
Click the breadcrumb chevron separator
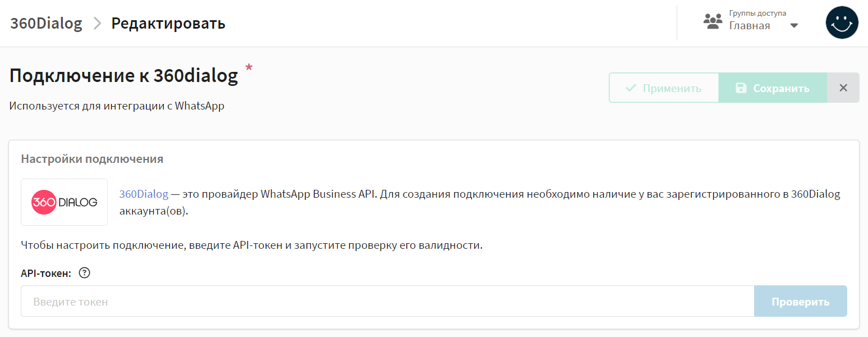pyautogui.click(x=97, y=24)
